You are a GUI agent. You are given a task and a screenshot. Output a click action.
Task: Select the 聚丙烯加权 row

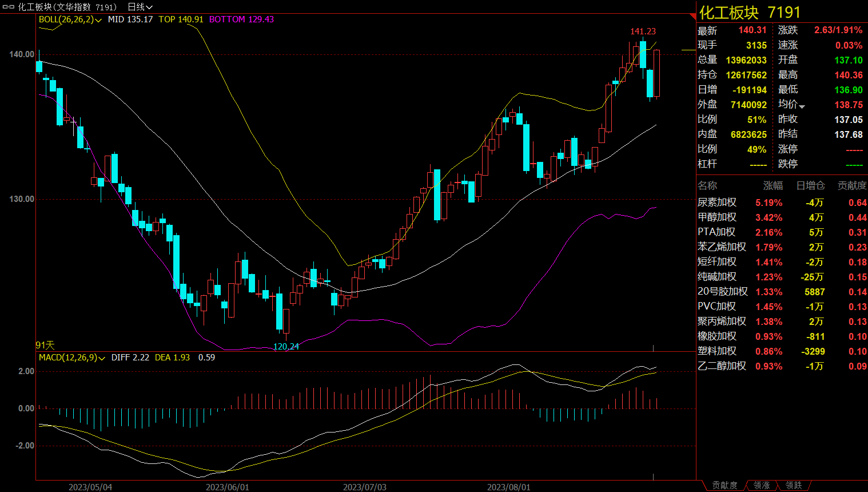coord(782,322)
